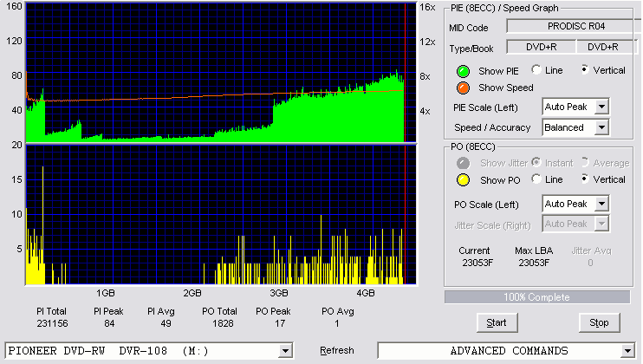Click the PI Peak value 84
The image size is (643, 364).
pyautogui.click(x=109, y=323)
